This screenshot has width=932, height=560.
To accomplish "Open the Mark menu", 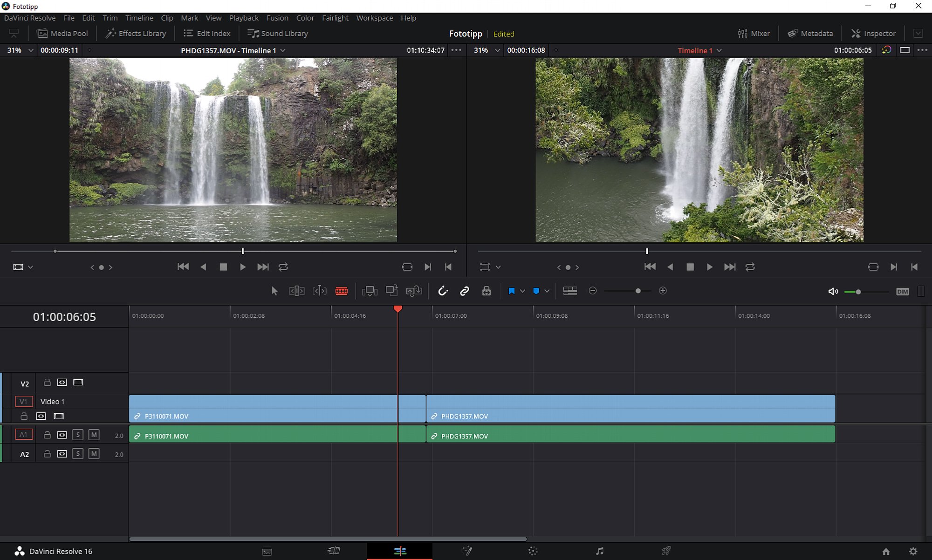I will (x=189, y=18).
